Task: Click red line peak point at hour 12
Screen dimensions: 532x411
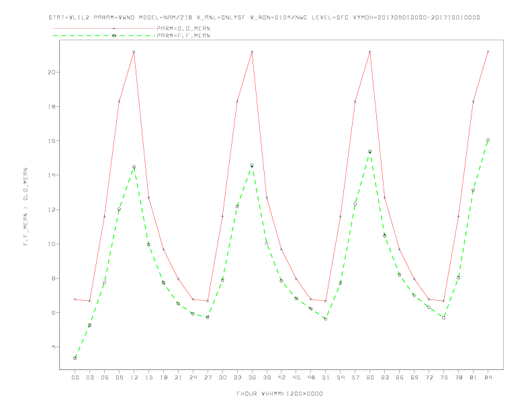Action: (134, 52)
